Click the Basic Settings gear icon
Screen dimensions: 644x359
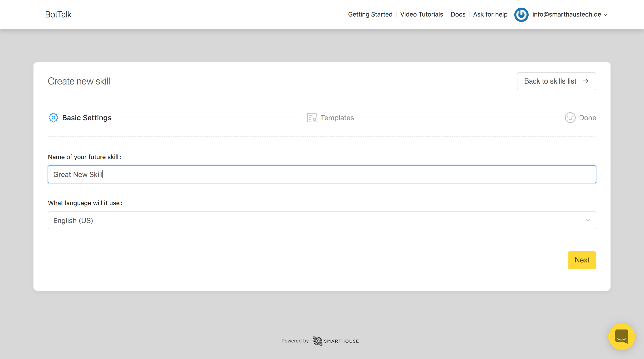point(53,118)
